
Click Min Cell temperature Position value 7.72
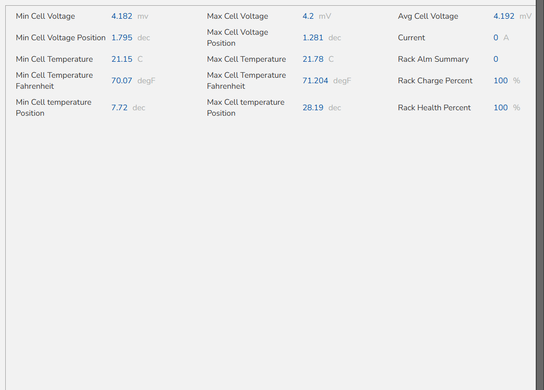pos(119,108)
